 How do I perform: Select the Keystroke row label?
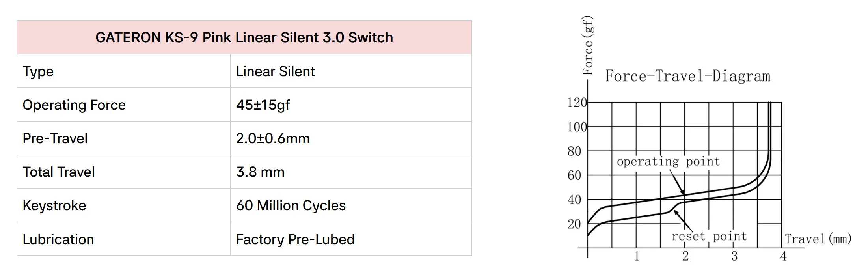pos(54,205)
